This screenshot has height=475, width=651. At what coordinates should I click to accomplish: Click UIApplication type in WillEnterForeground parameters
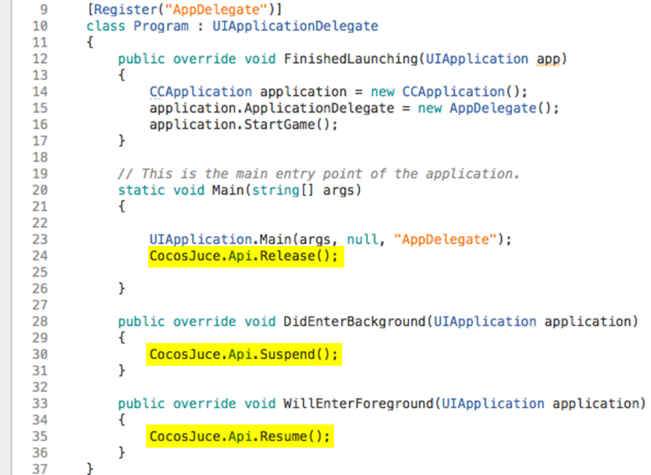[493, 404]
